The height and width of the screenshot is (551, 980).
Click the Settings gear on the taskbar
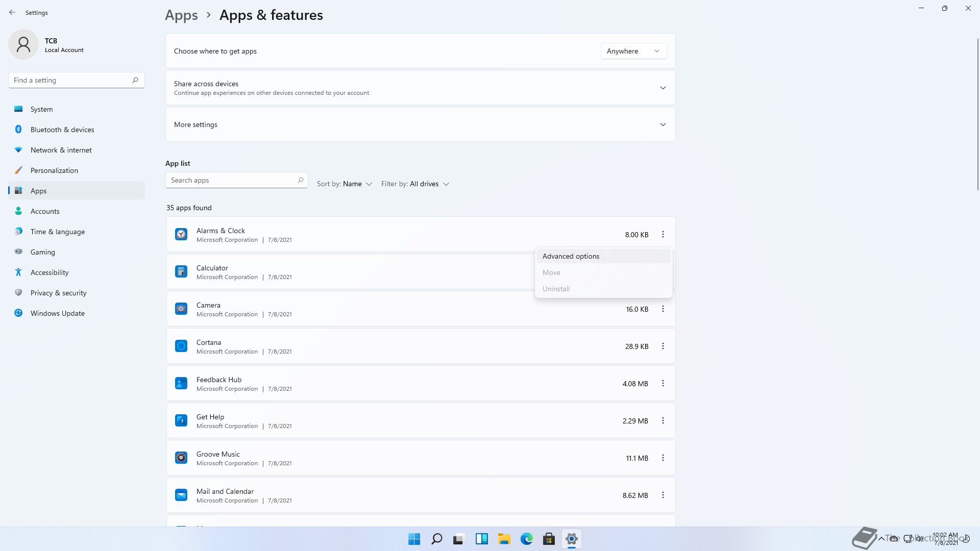tap(572, 539)
